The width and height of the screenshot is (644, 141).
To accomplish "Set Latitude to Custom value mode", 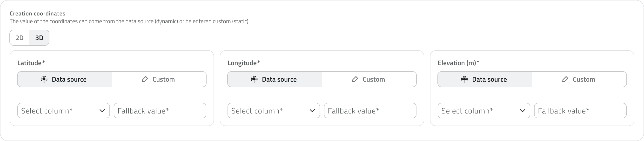I will coord(159,79).
